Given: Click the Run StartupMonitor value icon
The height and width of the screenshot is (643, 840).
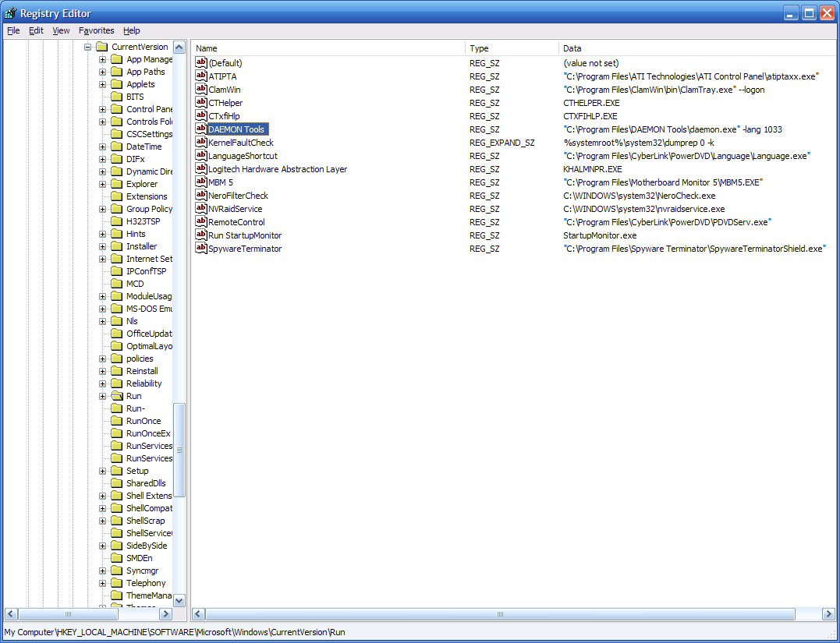Looking at the screenshot, I should (x=201, y=235).
